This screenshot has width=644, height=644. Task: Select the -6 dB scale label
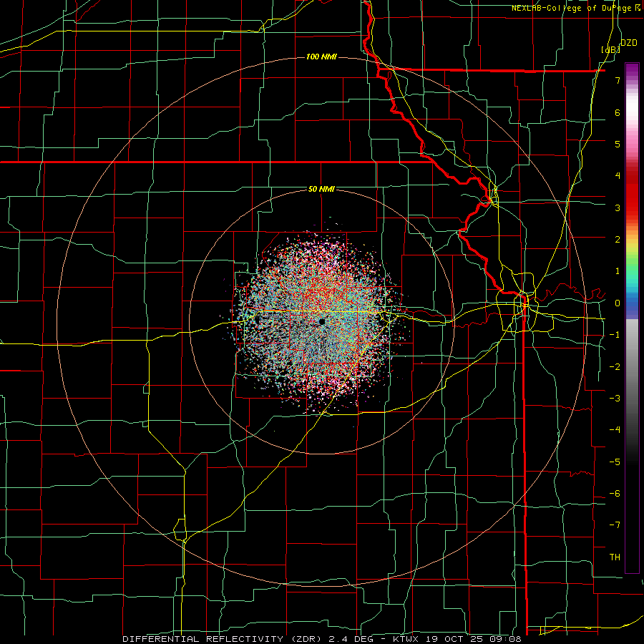(615, 494)
